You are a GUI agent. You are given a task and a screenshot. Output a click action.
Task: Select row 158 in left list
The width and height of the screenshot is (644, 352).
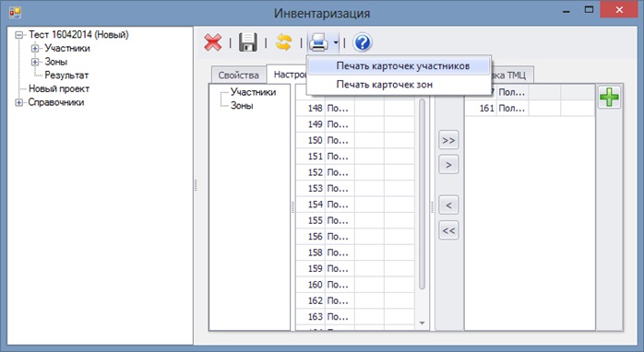tap(355, 252)
